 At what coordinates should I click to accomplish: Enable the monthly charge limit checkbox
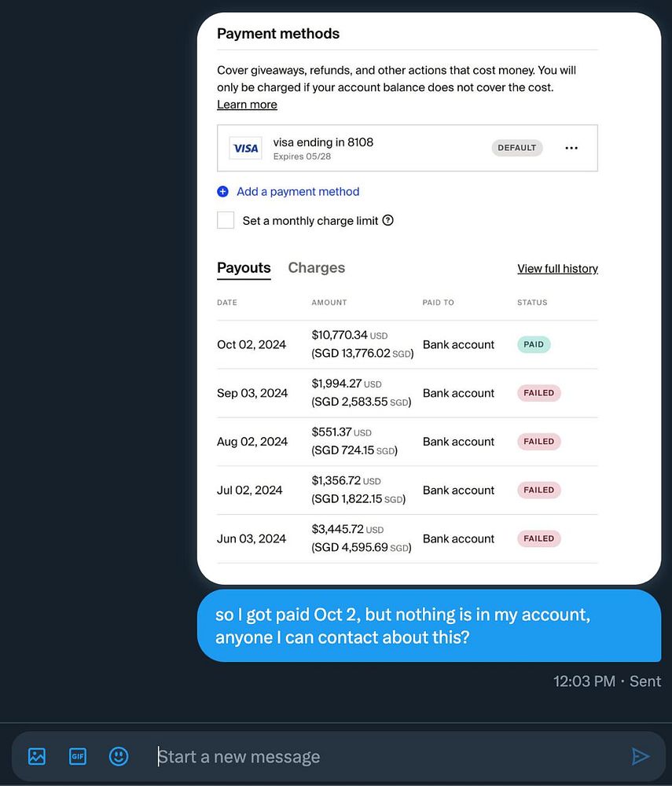(226, 220)
